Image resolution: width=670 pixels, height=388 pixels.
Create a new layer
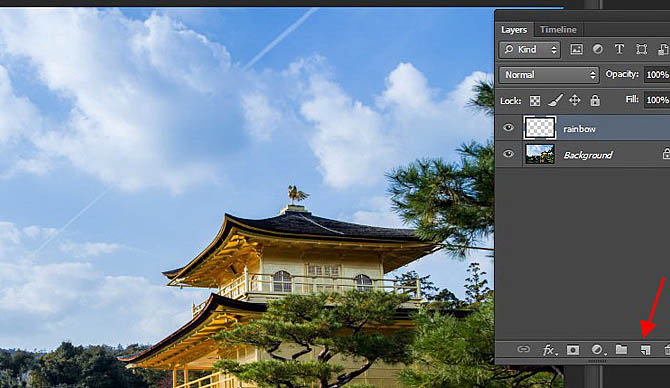coord(645,350)
